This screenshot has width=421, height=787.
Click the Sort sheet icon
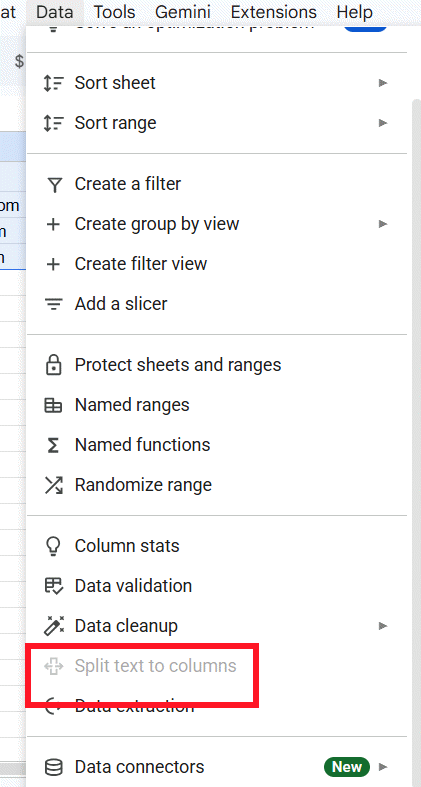[53, 83]
